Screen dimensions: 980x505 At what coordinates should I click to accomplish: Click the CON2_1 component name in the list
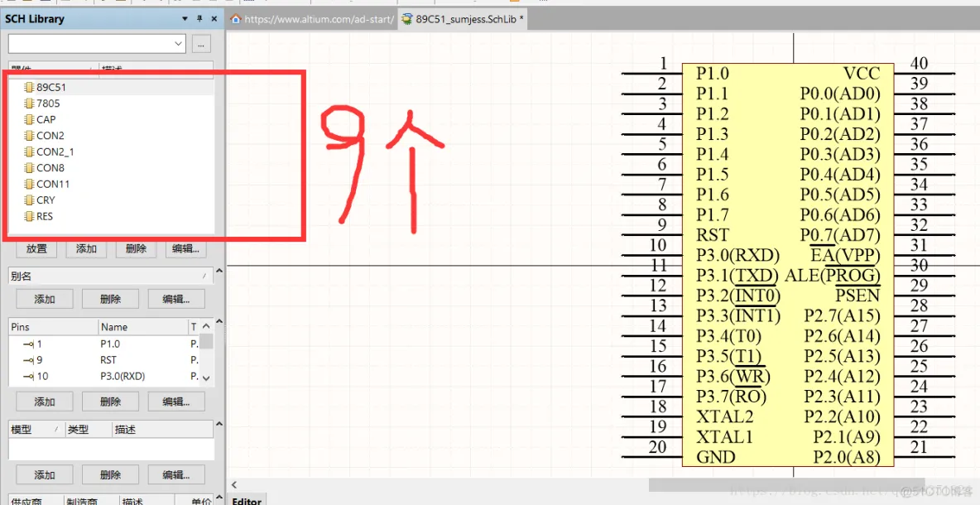click(x=55, y=151)
